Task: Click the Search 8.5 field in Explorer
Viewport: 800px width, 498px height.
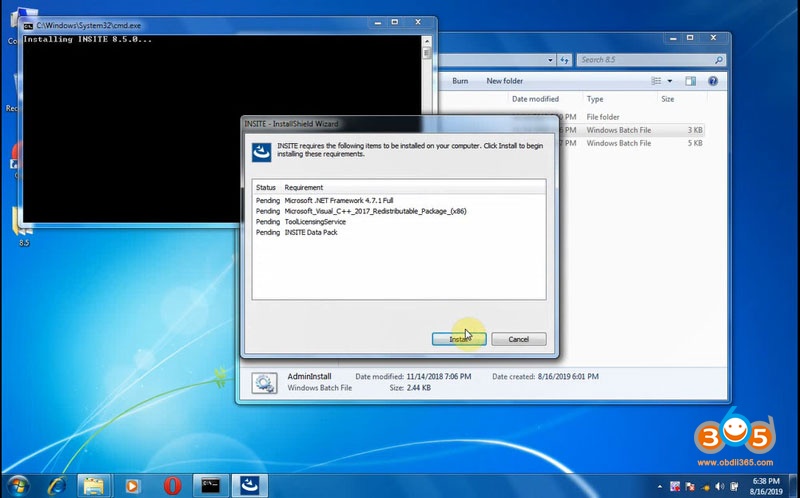Action: pyautogui.click(x=651, y=60)
